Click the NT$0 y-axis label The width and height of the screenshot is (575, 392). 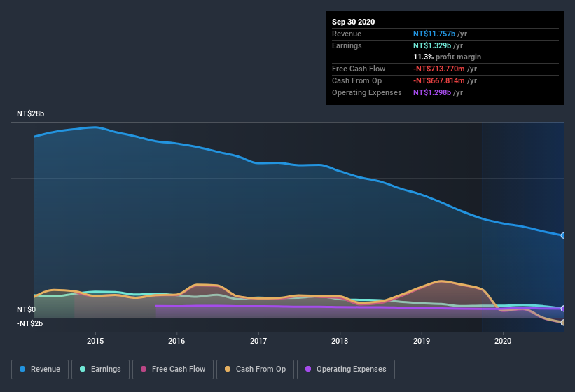tap(27, 309)
